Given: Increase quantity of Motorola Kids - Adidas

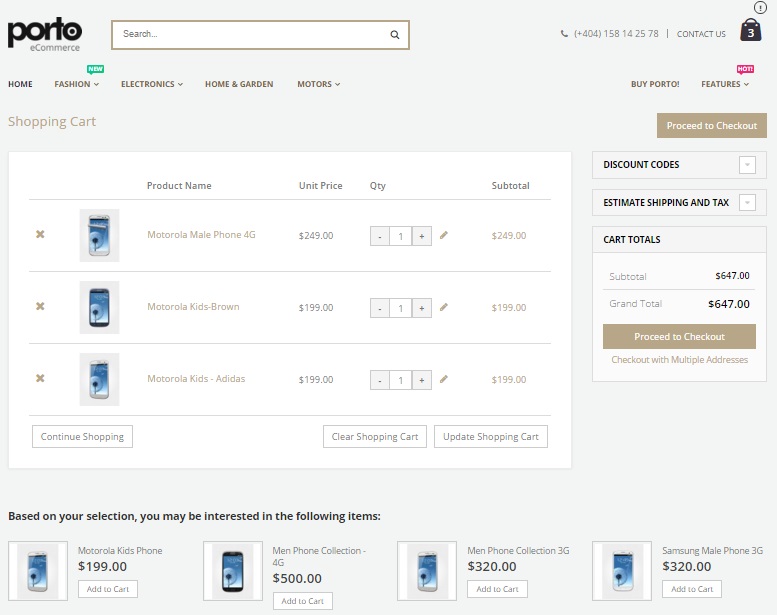Looking at the screenshot, I should coord(422,381).
